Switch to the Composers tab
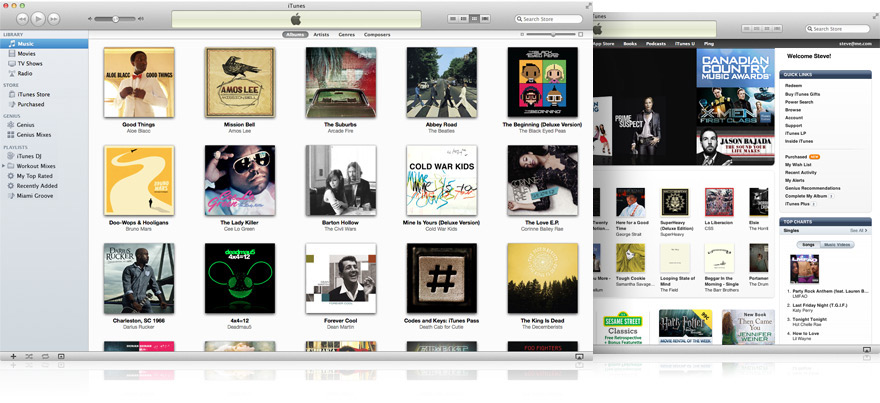 (x=377, y=35)
